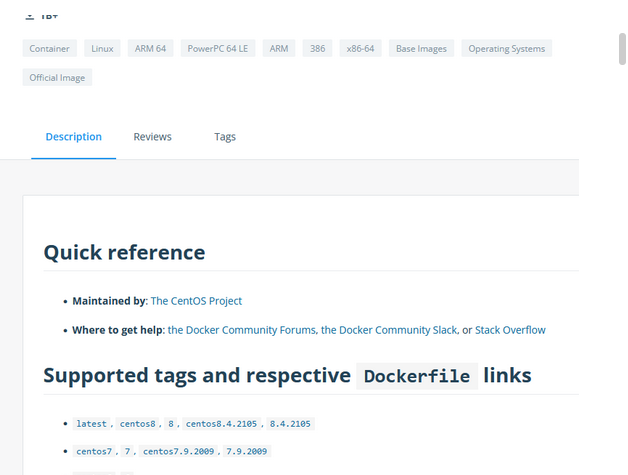Click the ARM 64 tag chip
Image resolution: width=628 pixels, height=475 pixels.
coord(150,48)
